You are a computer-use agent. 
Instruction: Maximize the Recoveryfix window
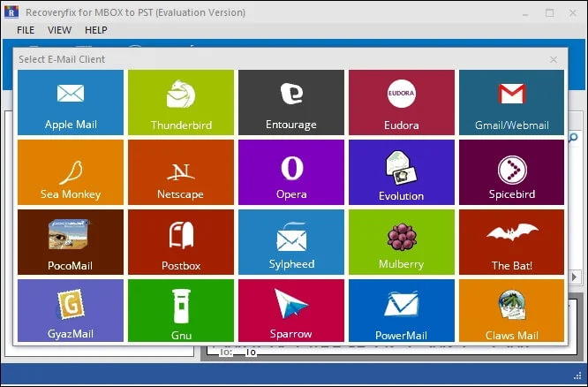(x=549, y=13)
